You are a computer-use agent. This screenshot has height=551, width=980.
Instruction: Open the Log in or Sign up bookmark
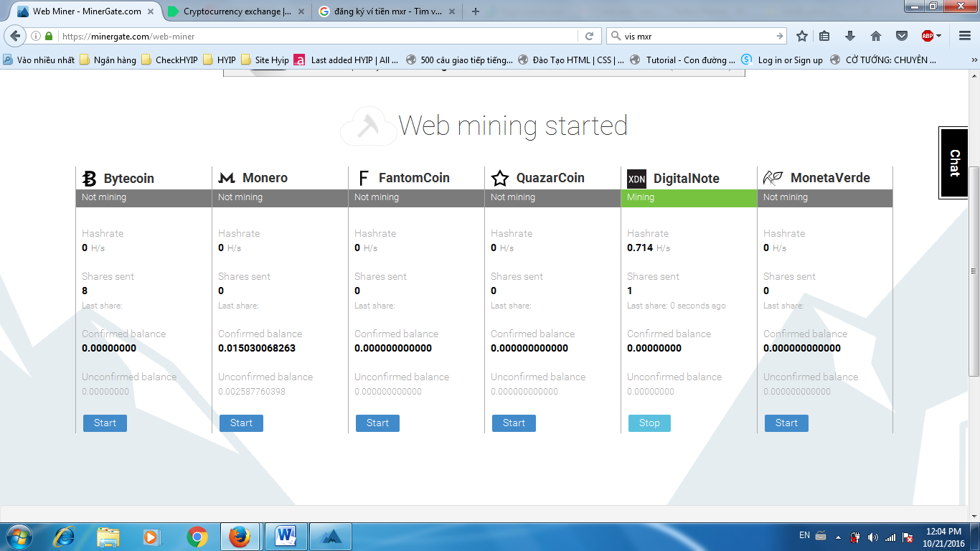[x=783, y=60]
